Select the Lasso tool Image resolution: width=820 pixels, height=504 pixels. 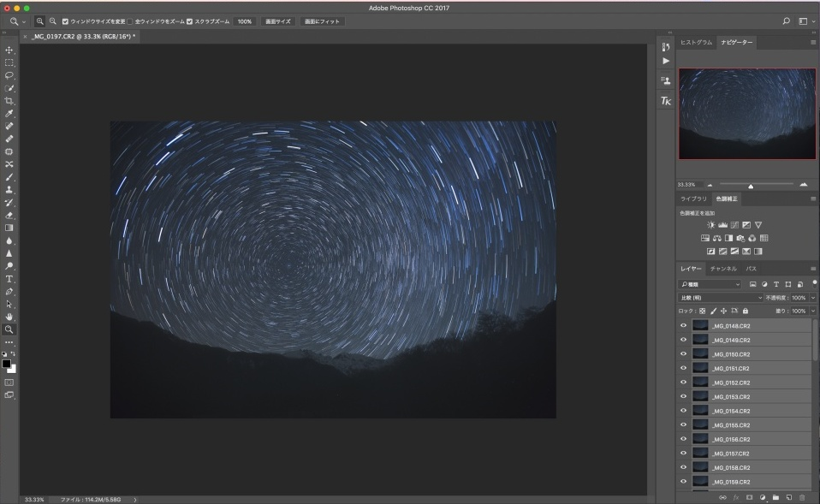coord(9,75)
